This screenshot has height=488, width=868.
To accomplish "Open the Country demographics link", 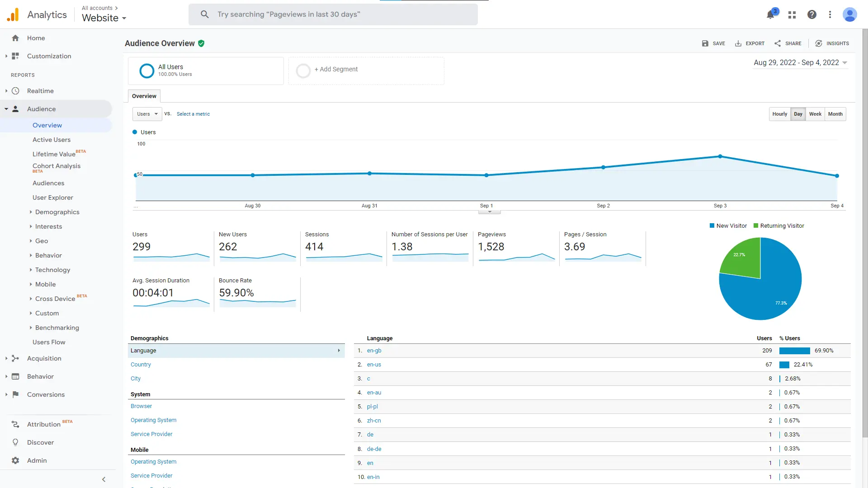I will [x=141, y=365].
